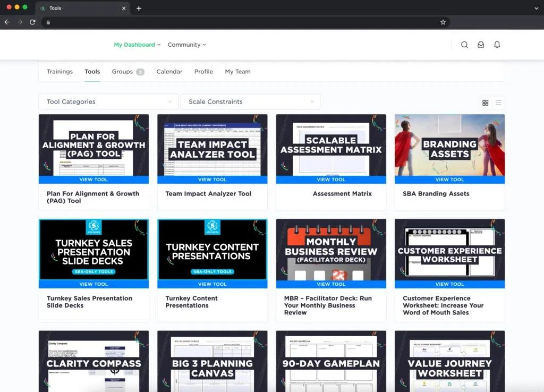Go back using browser back arrow

point(7,22)
